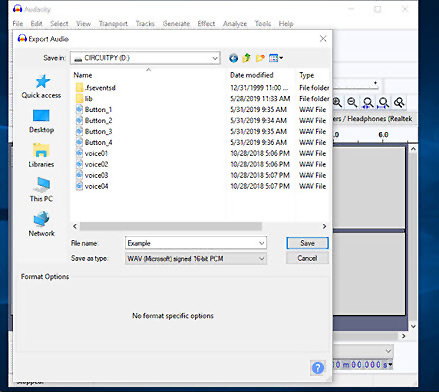Open the Effect menu
The height and width of the screenshot is (392, 439).
206,24
